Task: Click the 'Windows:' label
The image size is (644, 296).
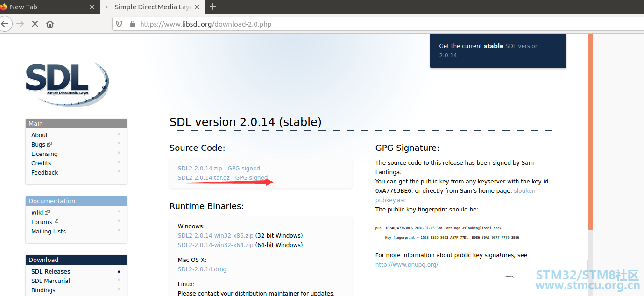Action: (x=191, y=226)
